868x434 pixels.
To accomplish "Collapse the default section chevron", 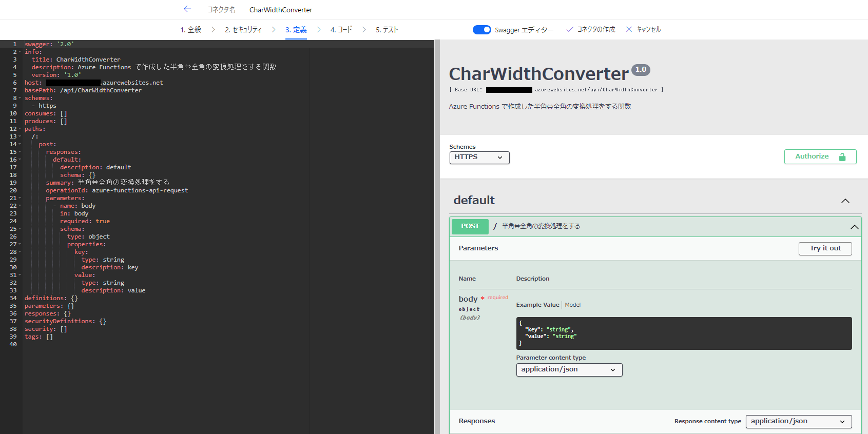I will tap(845, 201).
